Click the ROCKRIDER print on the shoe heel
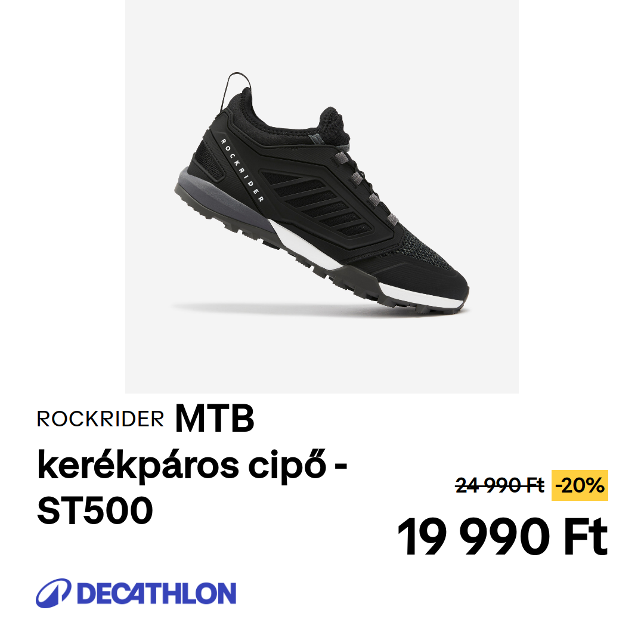This screenshot has width=644, height=644. click(x=242, y=171)
